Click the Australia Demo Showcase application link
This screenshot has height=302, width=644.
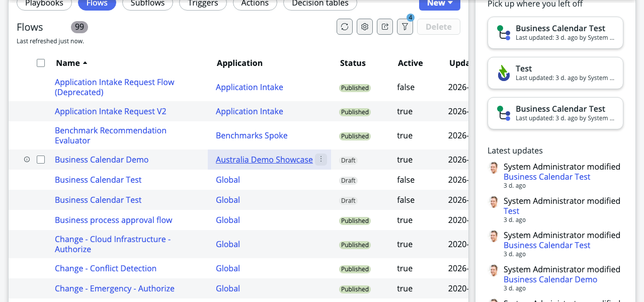tap(264, 160)
